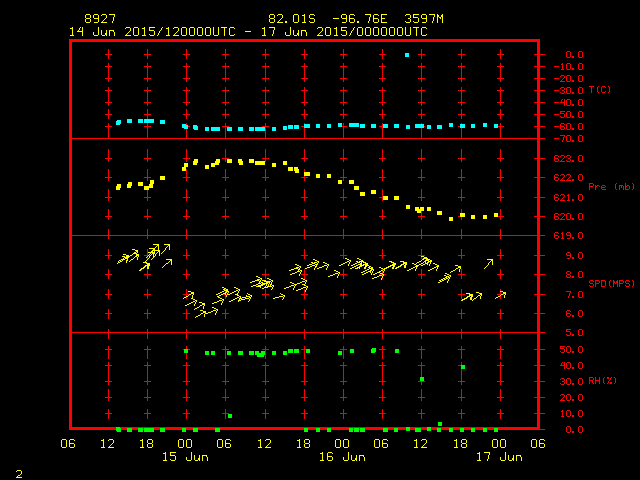Click the 50.0 humidity tick label
Viewport: 640px width, 480px height.
click(x=571, y=350)
